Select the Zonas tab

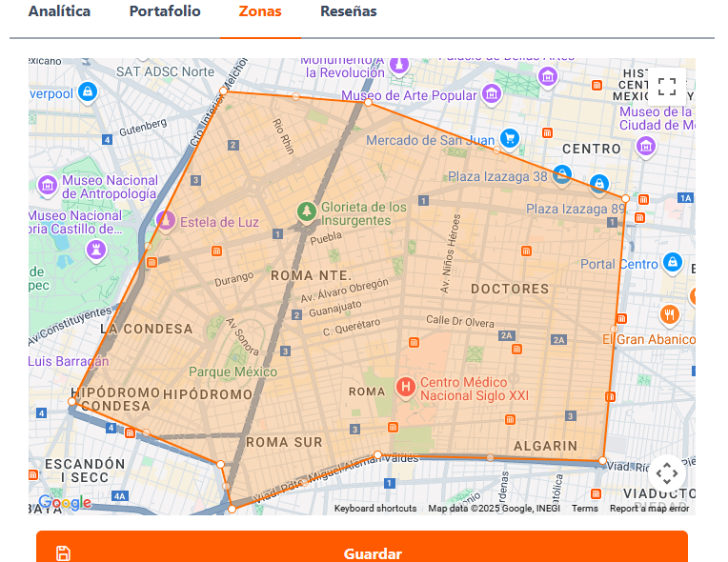(260, 11)
